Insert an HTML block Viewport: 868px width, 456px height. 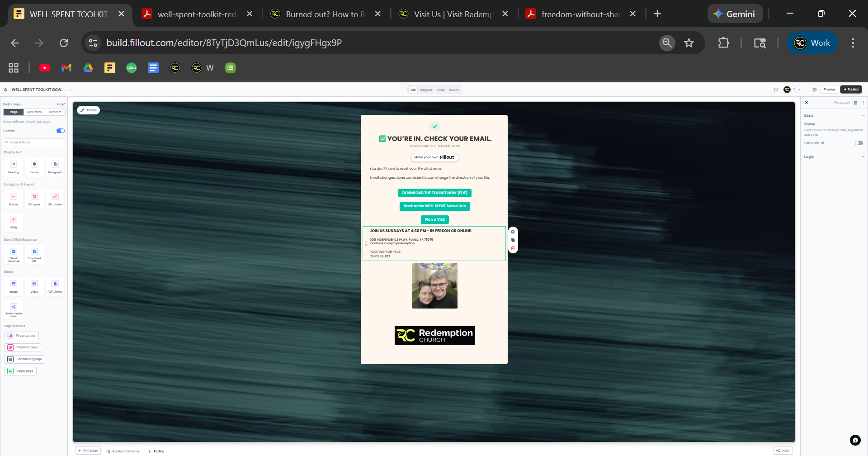[x=14, y=222]
